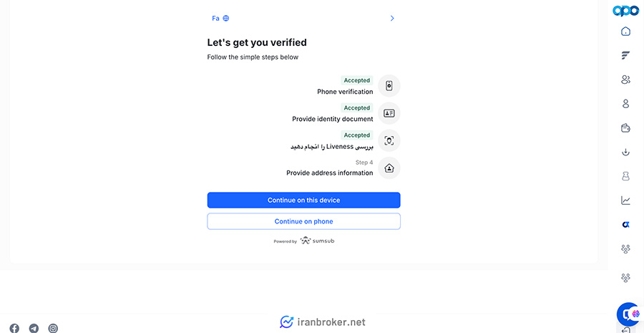Screen dimensions: 644x333
Task: Click the single user profile sidebar icon
Action: pyautogui.click(x=625, y=104)
